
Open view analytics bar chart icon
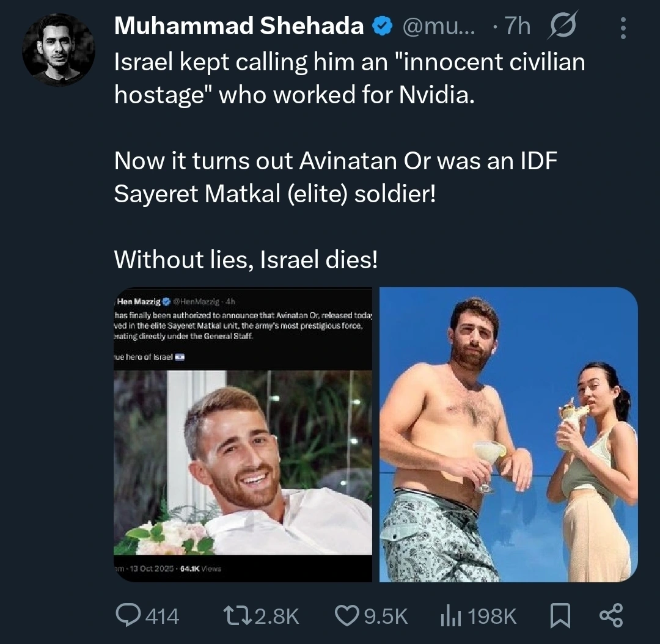[450, 615]
